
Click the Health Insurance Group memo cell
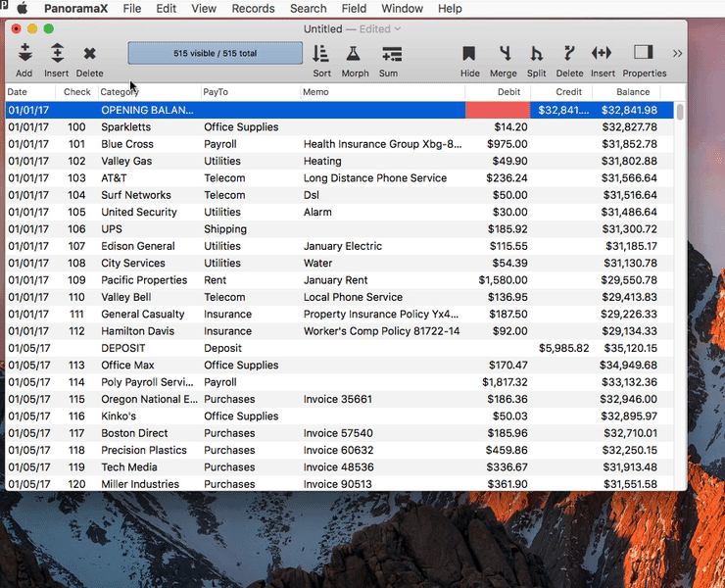pyautogui.click(x=383, y=144)
